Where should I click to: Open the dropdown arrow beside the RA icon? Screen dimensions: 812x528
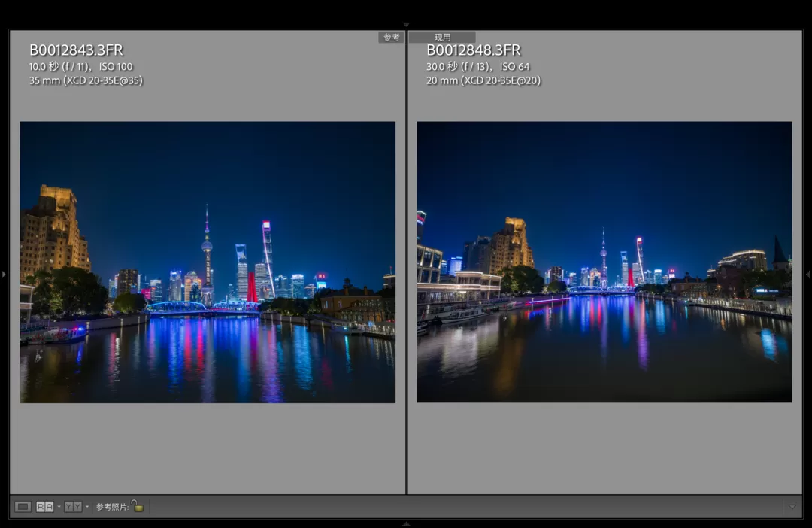[59, 507]
